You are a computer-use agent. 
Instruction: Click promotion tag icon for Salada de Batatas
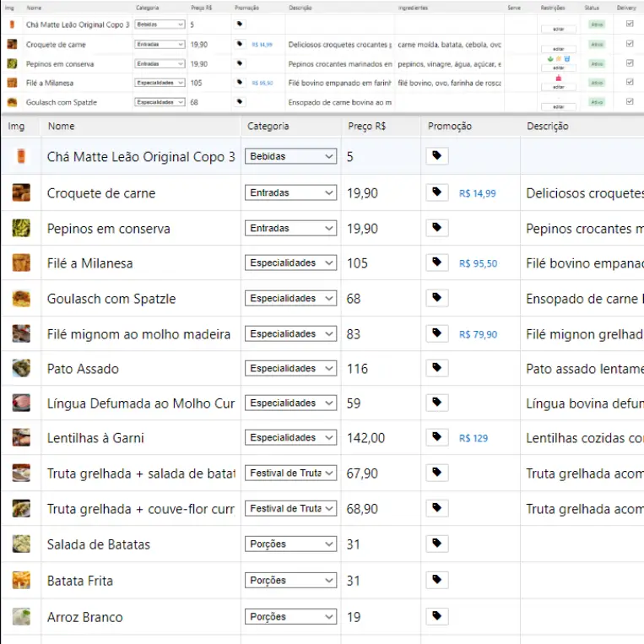point(436,544)
